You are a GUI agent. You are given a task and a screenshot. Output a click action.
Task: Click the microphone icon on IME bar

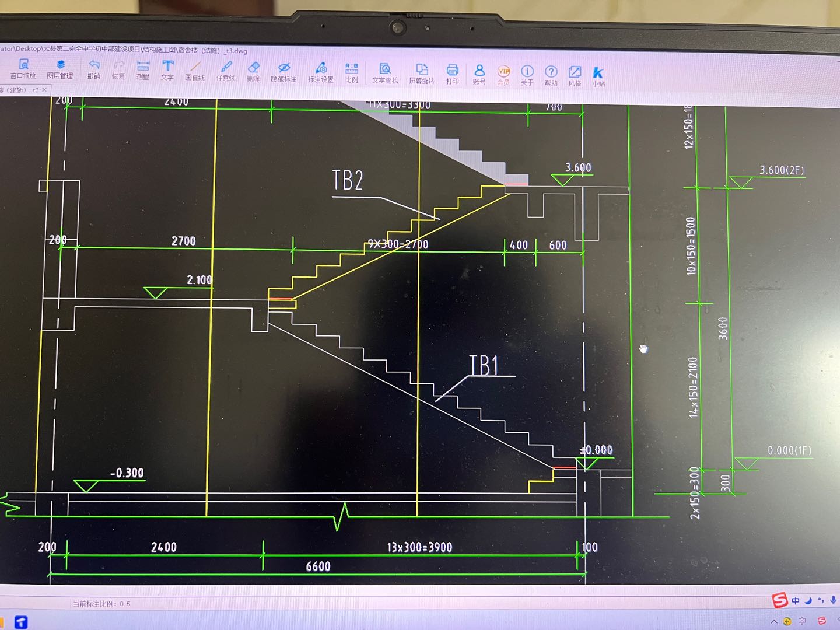pos(834,600)
